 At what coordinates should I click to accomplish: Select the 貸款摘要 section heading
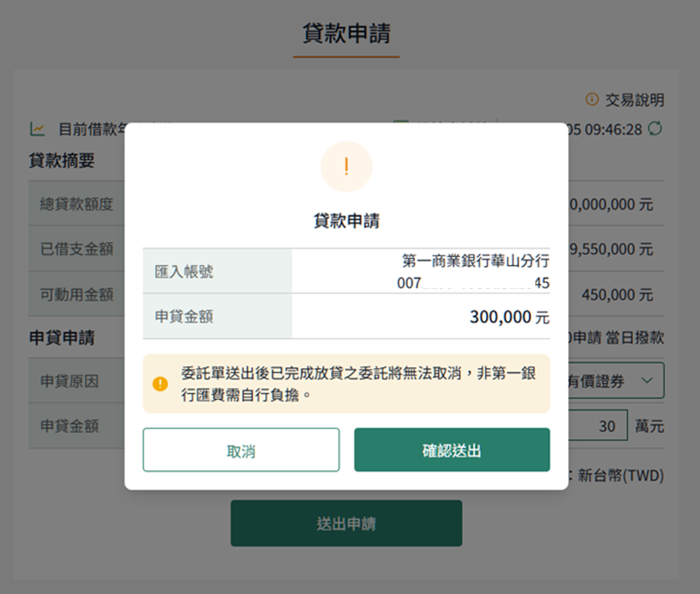62,160
